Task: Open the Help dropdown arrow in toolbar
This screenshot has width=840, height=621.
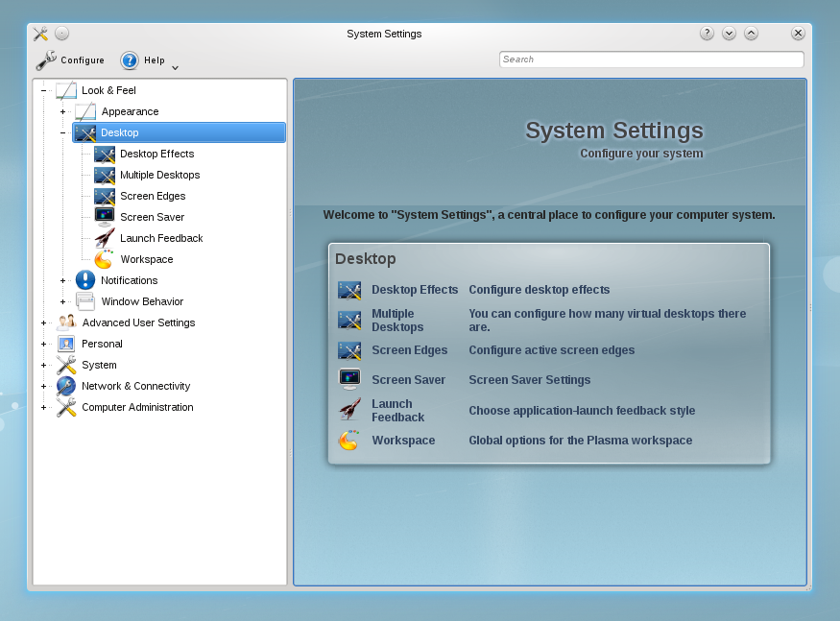Action: (174, 67)
